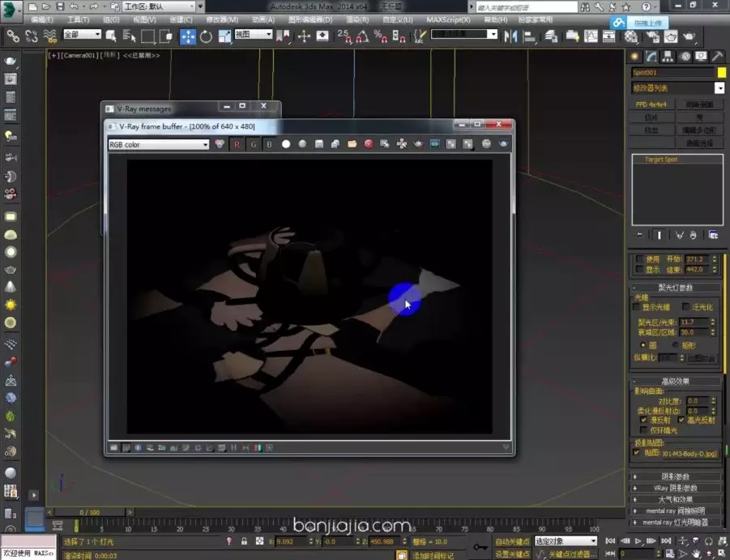Open folder icon in V-Ray frame buffer
730x560 pixels.
click(352, 144)
